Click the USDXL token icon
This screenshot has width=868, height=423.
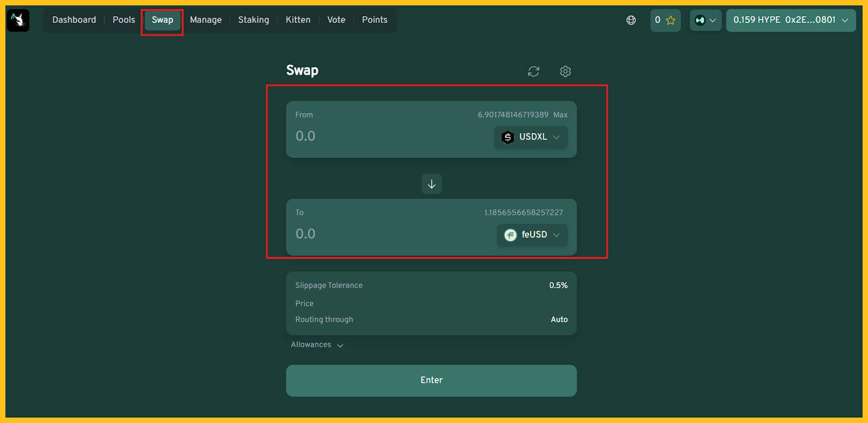click(x=508, y=137)
